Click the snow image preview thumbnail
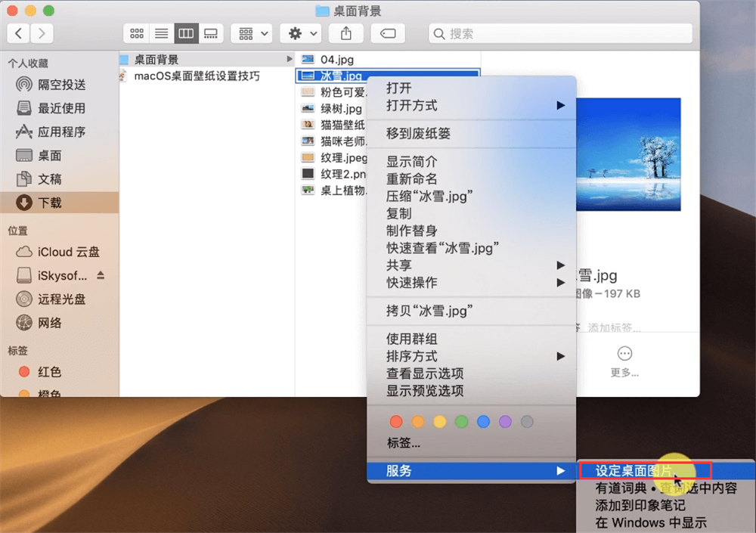 628,154
